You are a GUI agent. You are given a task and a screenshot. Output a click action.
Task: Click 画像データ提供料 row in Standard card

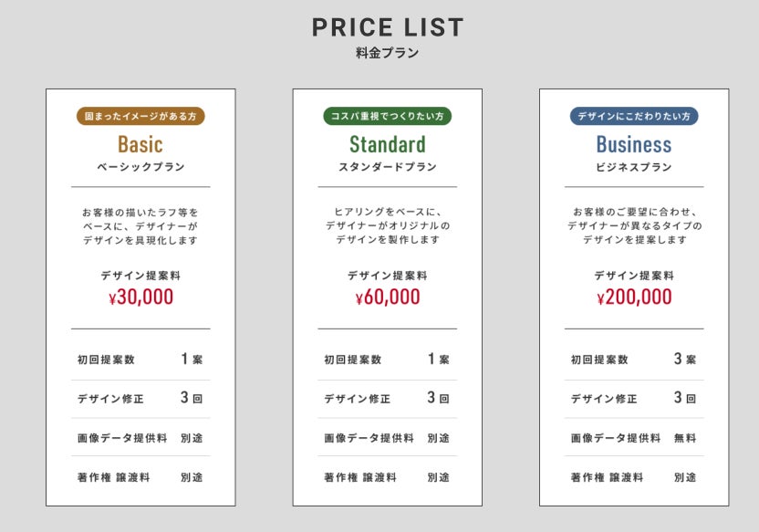[387, 438]
